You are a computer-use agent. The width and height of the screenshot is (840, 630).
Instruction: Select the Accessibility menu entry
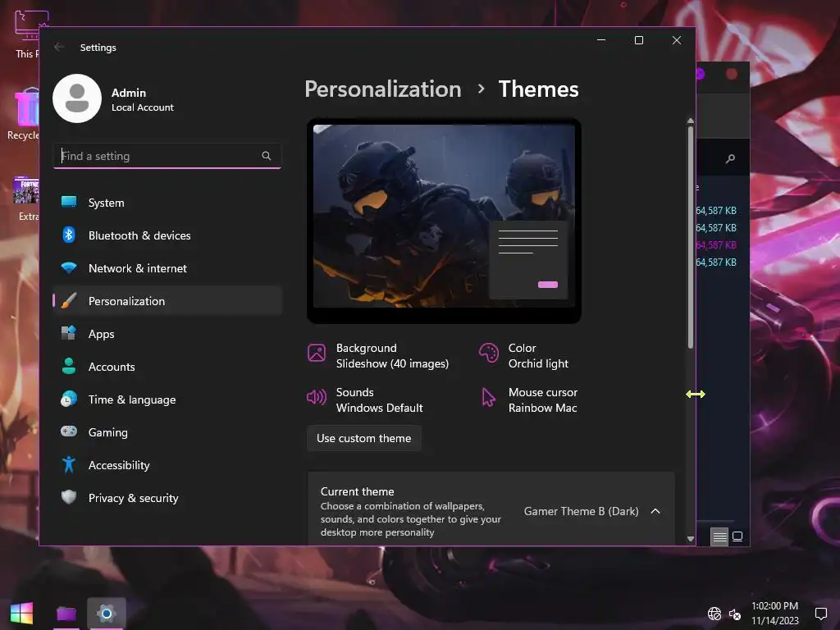[119, 466]
